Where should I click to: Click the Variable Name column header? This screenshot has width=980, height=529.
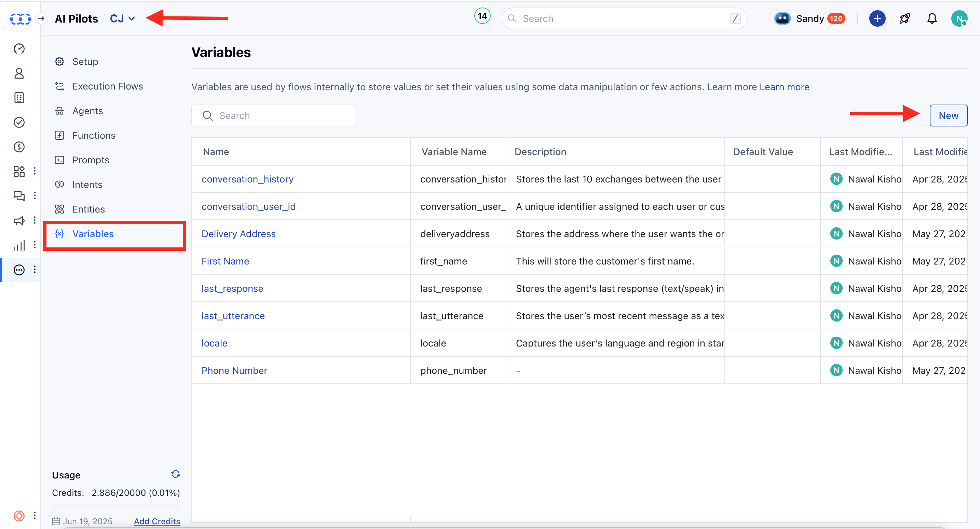[x=454, y=152]
